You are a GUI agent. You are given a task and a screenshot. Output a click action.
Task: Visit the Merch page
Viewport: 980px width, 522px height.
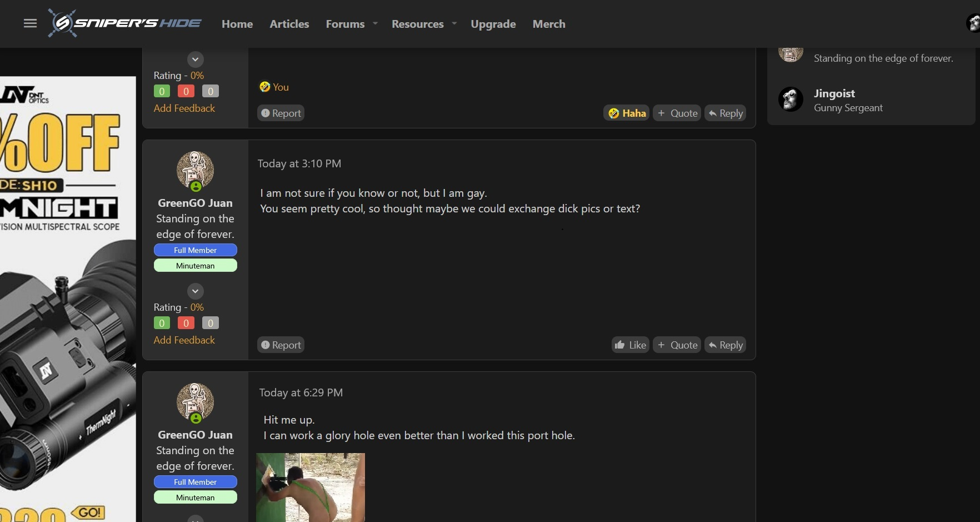pos(549,24)
